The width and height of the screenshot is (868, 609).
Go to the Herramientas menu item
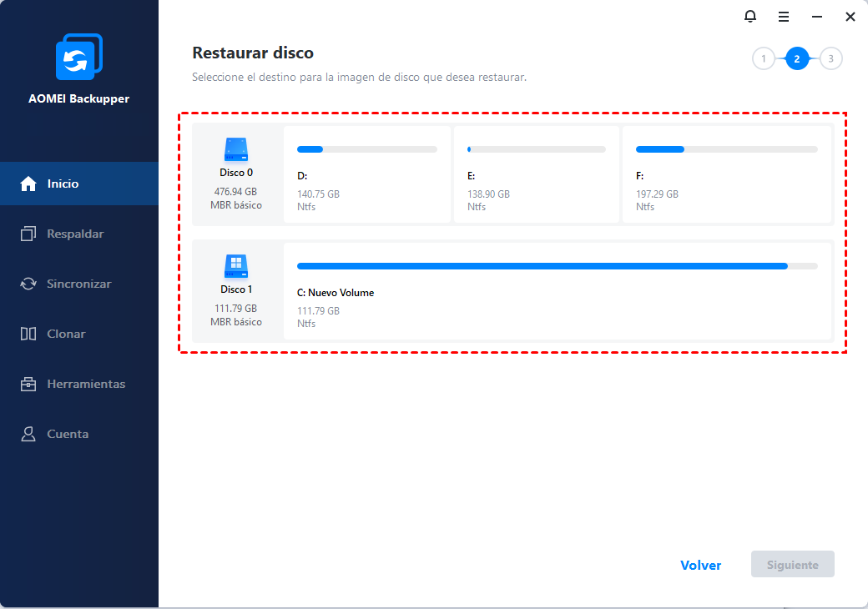click(x=86, y=384)
